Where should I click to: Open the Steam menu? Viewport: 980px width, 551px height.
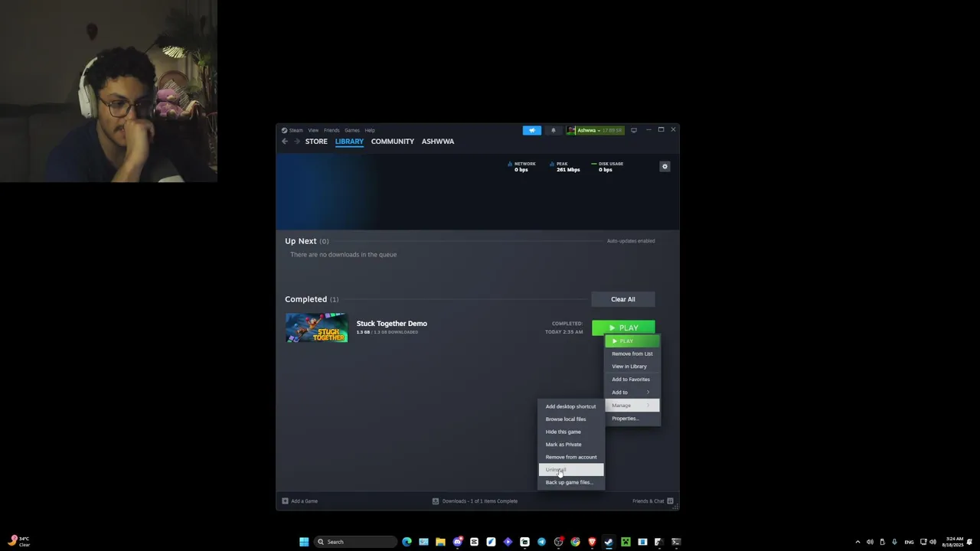point(296,130)
